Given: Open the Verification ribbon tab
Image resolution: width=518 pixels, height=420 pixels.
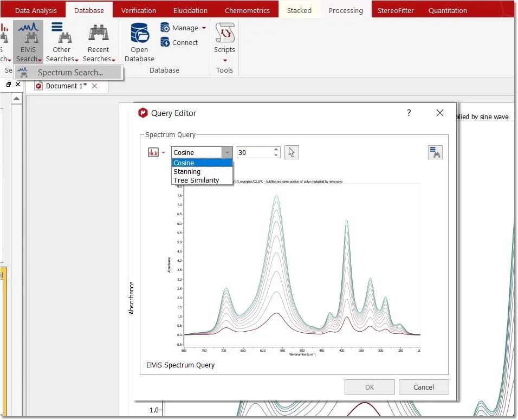Looking at the screenshot, I should pyautogui.click(x=138, y=10).
